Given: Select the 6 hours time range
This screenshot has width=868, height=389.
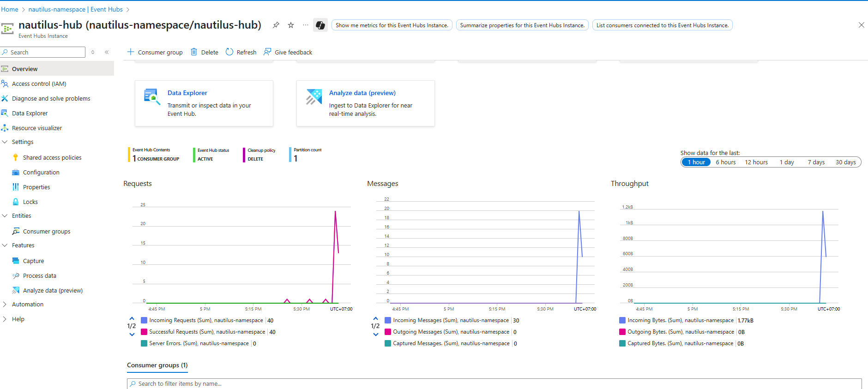Looking at the screenshot, I should [725, 162].
